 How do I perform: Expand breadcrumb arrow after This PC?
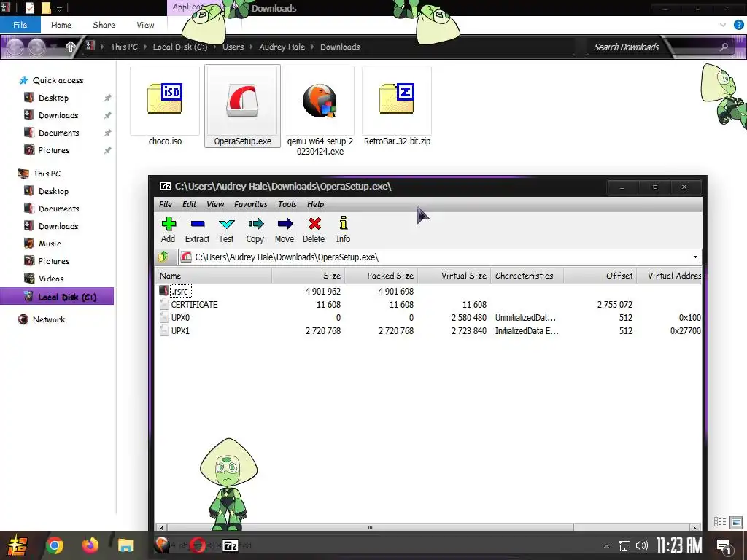pyautogui.click(x=145, y=47)
